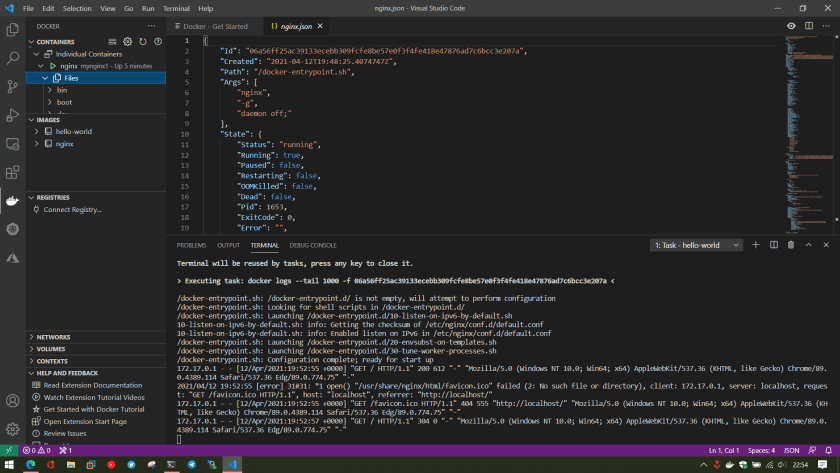Viewport: 840px width, 473px height.
Task: Collapse the nginx container node
Action: (41, 66)
